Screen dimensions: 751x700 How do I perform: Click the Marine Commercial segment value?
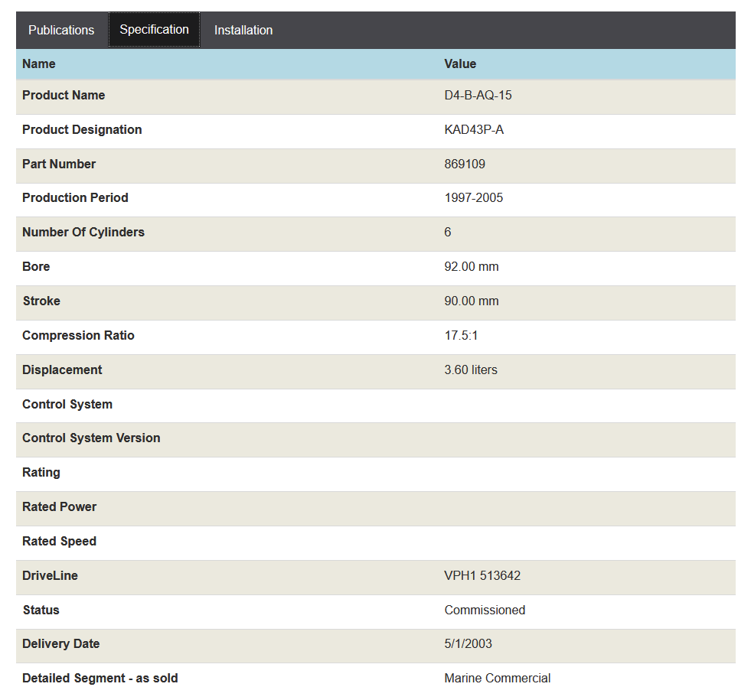(x=498, y=679)
